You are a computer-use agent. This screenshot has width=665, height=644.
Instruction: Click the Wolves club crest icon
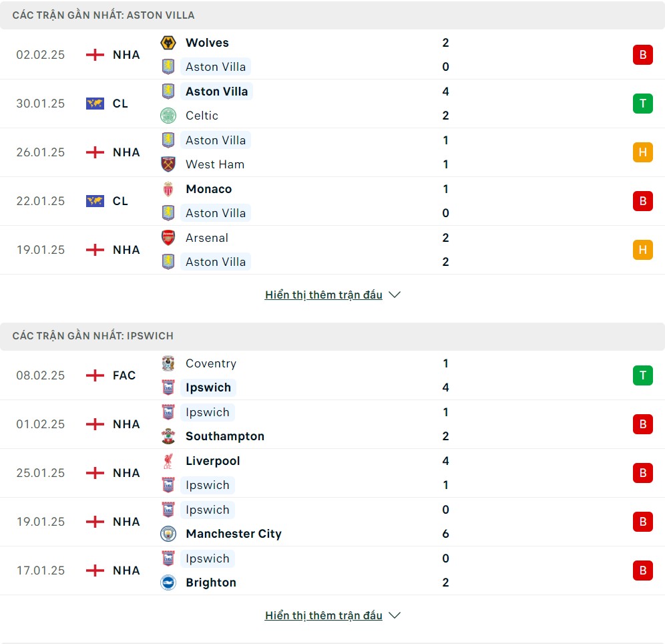coord(168,43)
